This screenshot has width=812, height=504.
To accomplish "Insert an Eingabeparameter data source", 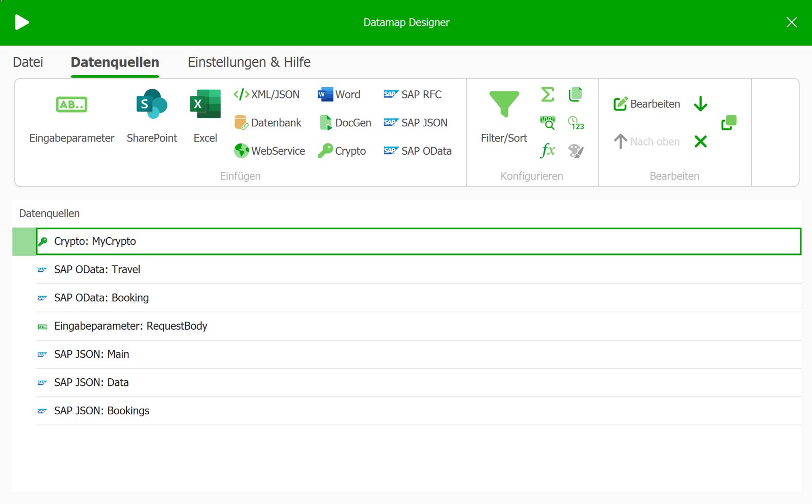I will point(72,117).
